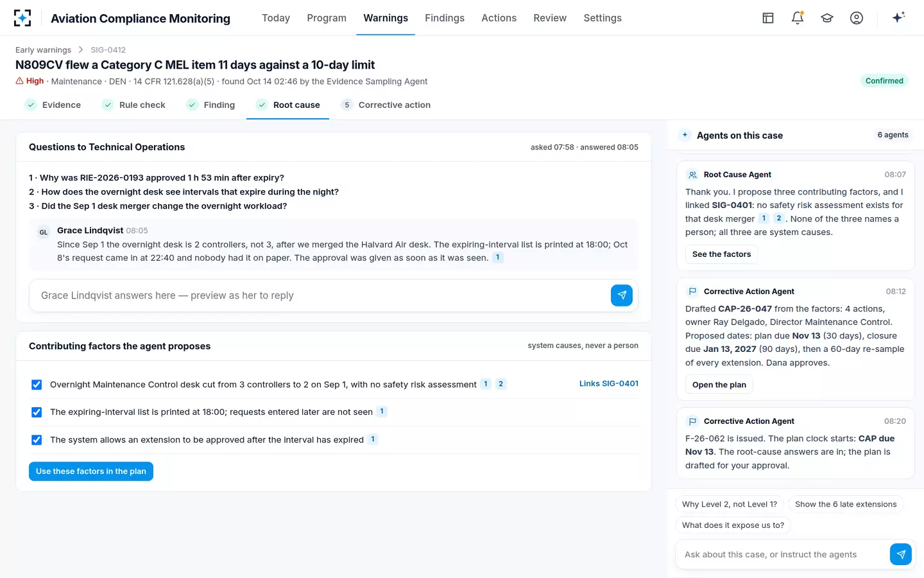Go to the Rule check step
The height and width of the screenshot is (578, 924).
(x=133, y=105)
